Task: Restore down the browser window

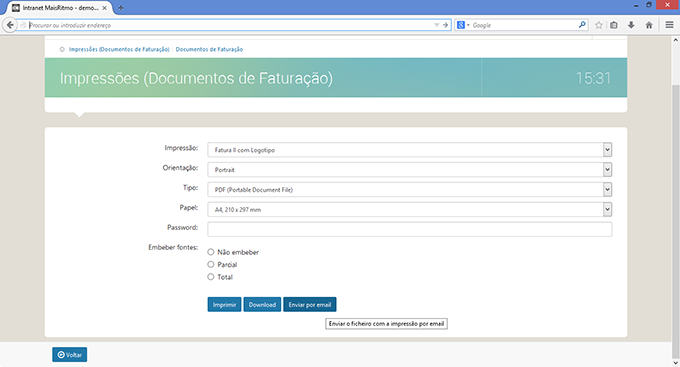Action: 649,5
